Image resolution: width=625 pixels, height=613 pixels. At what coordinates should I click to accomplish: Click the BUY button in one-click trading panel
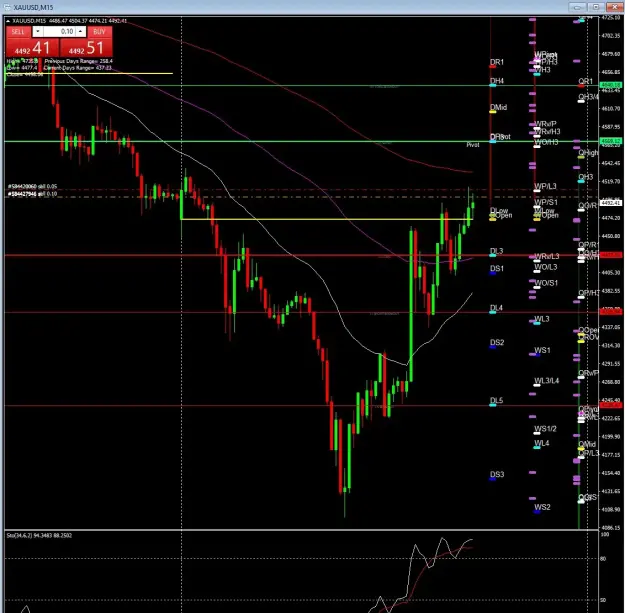[100, 31]
